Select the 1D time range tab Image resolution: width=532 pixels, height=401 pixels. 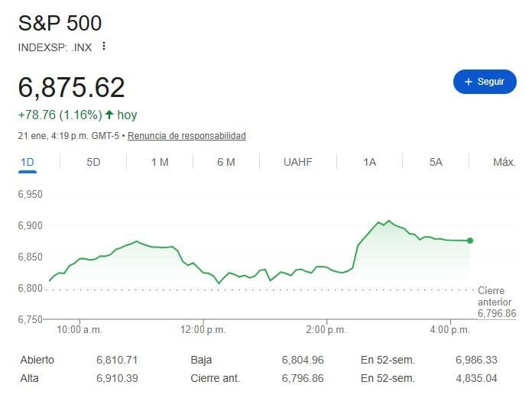click(27, 162)
